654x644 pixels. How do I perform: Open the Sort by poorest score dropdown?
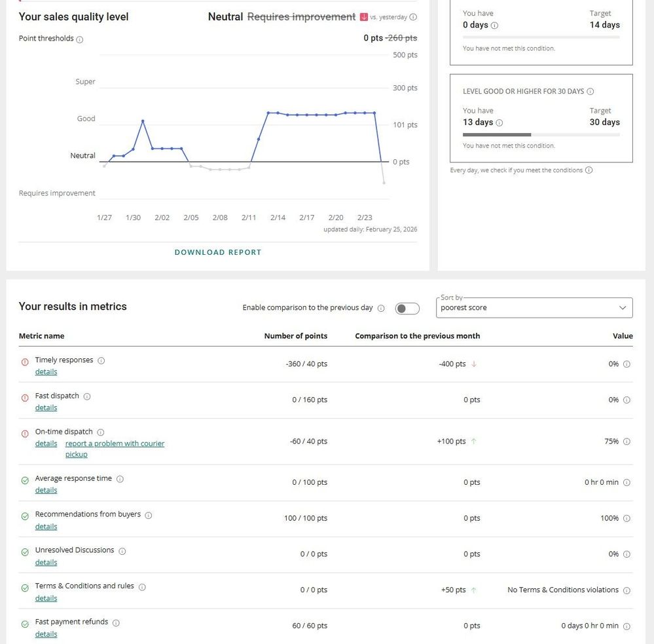pos(534,308)
